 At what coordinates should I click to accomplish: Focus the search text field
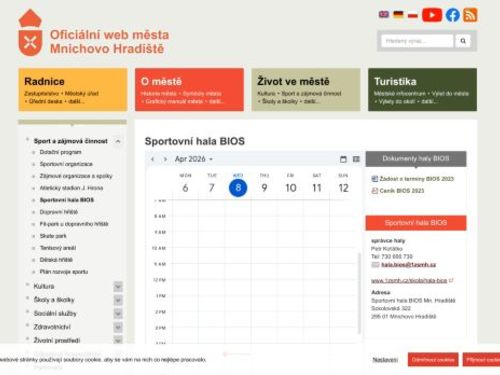417,41
